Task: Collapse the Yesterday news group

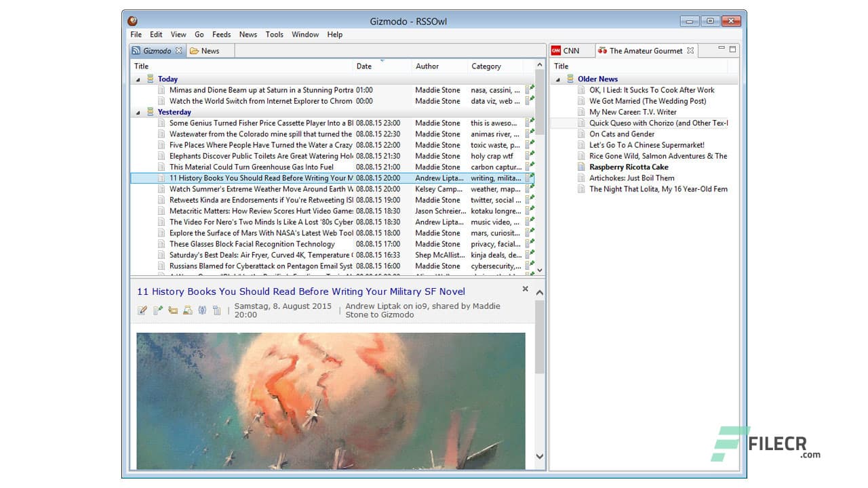Action: pos(138,112)
